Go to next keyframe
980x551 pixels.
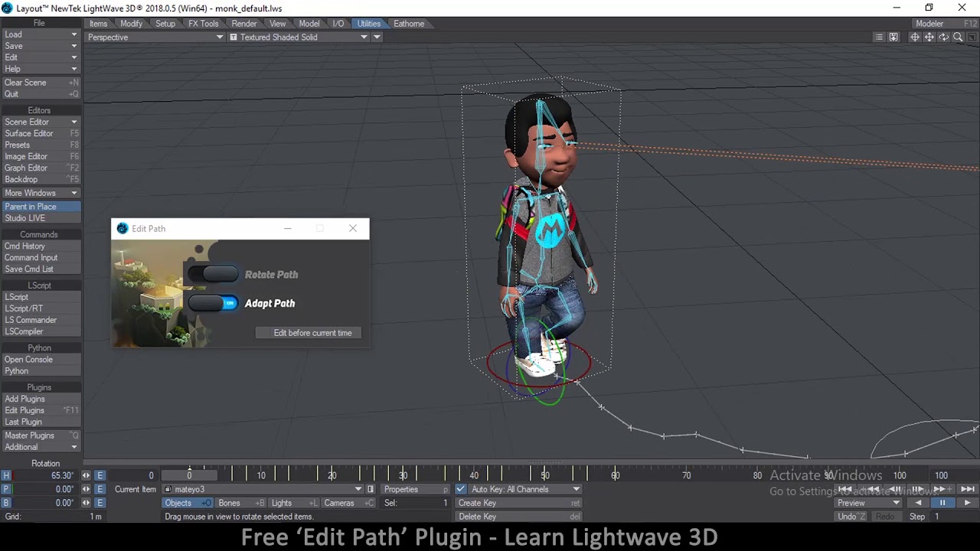tap(942, 489)
